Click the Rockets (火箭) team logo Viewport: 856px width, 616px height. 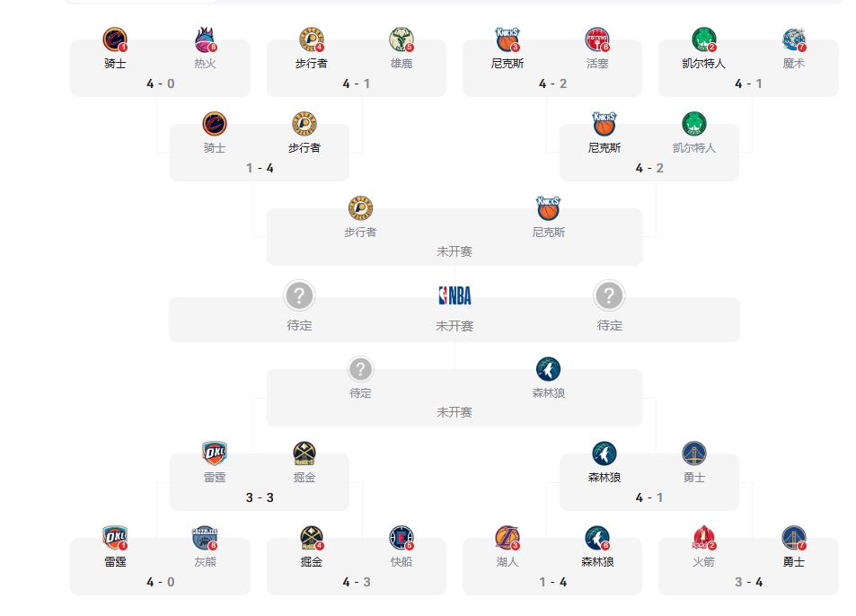(x=703, y=539)
